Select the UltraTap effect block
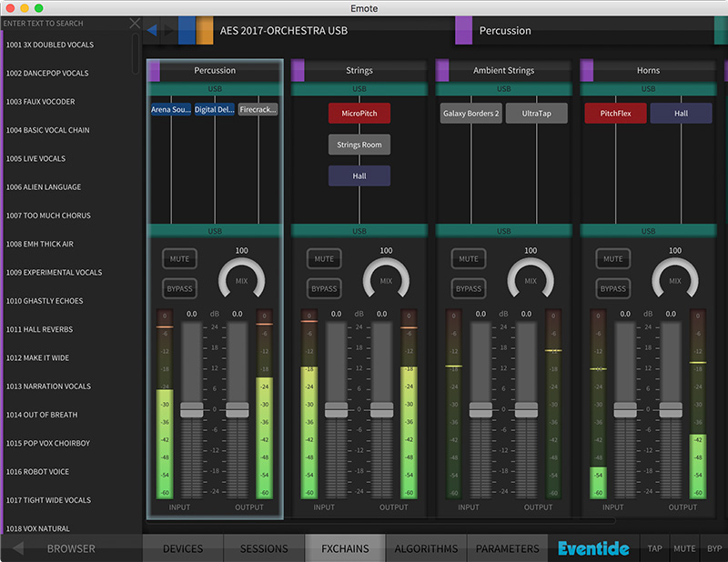This screenshot has width=728, height=562. tap(537, 114)
